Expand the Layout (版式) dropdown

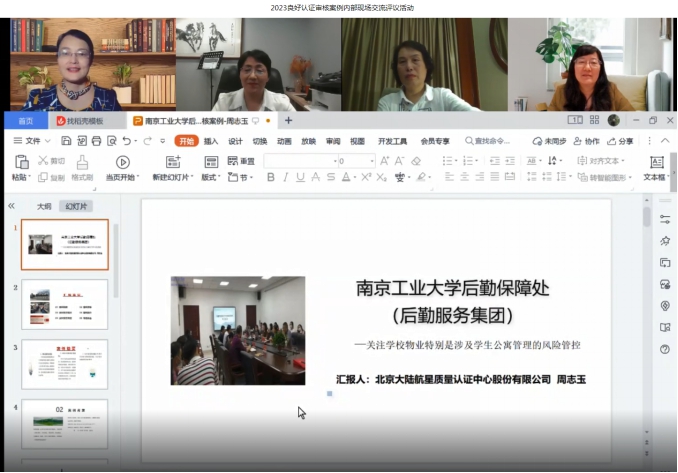211,178
